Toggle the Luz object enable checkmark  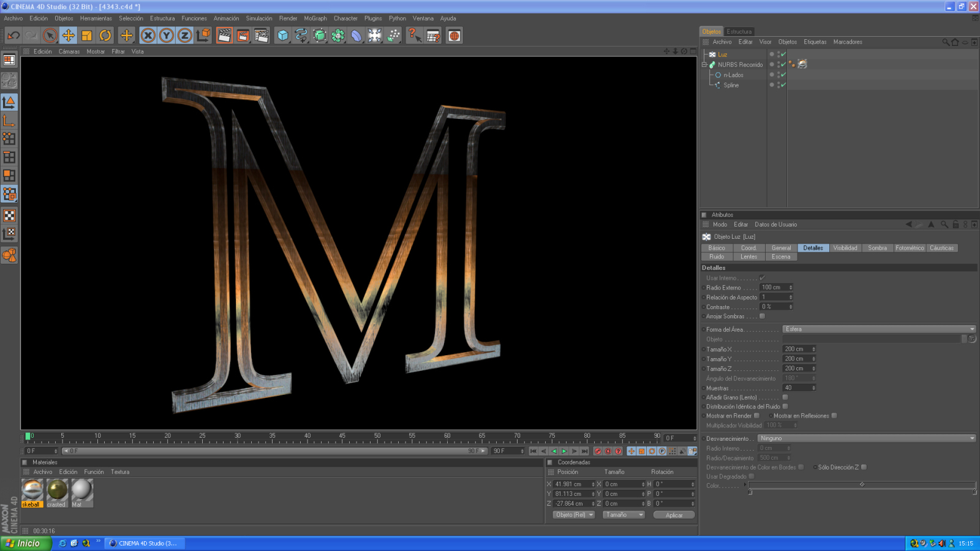[x=783, y=54]
